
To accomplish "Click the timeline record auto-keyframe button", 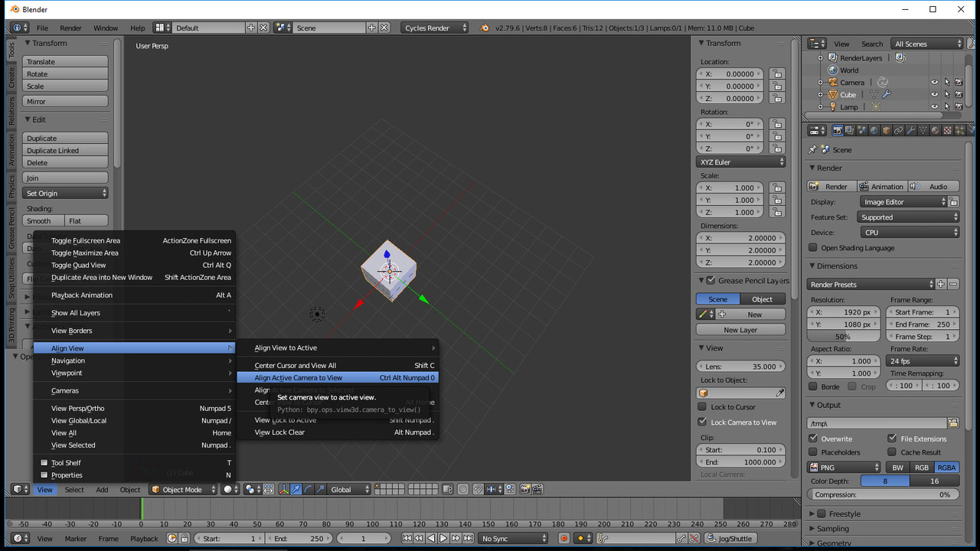I will click(x=563, y=539).
